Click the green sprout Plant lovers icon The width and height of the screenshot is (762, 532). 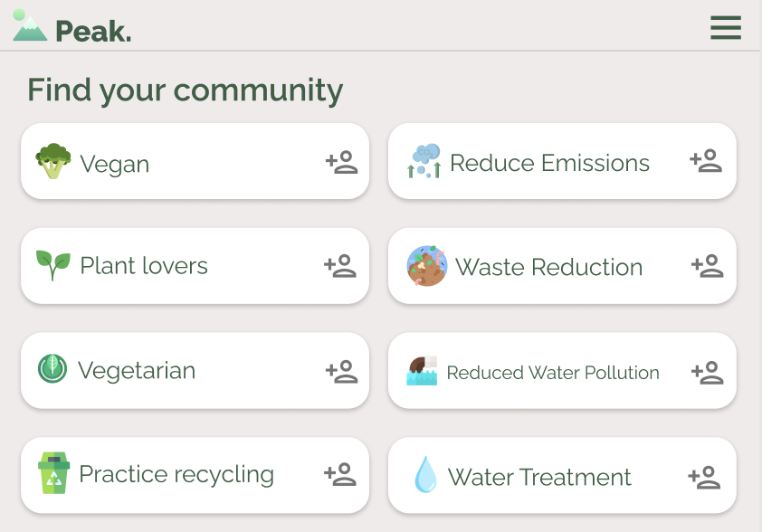pyautogui.click(x=53, y=265)
